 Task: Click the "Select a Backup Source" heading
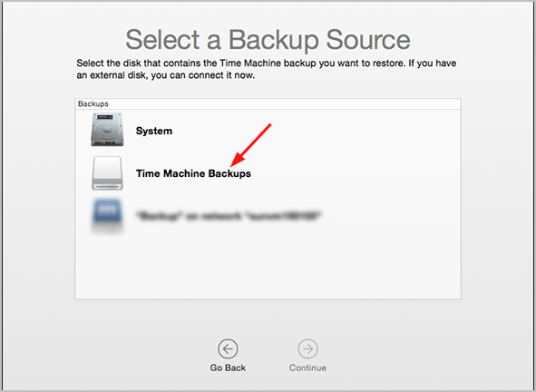pyautogui.click(x=268, y=40)
